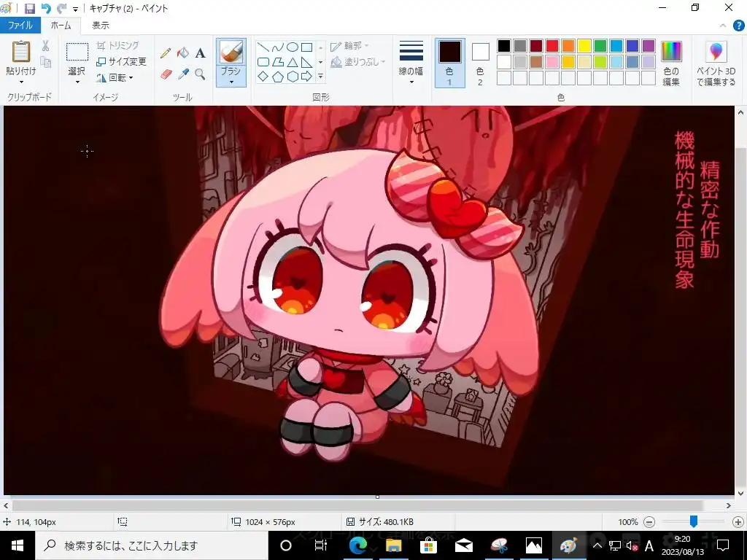747x560 pixels.
Task: Select the Diamond shape
Action: tap(263, 76)
